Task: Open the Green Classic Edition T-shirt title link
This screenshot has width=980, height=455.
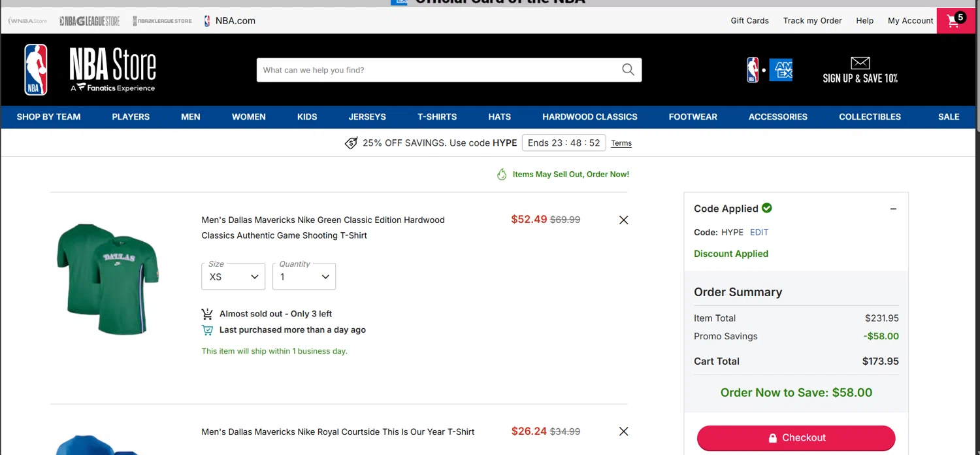Action: [x=323, y=227]
